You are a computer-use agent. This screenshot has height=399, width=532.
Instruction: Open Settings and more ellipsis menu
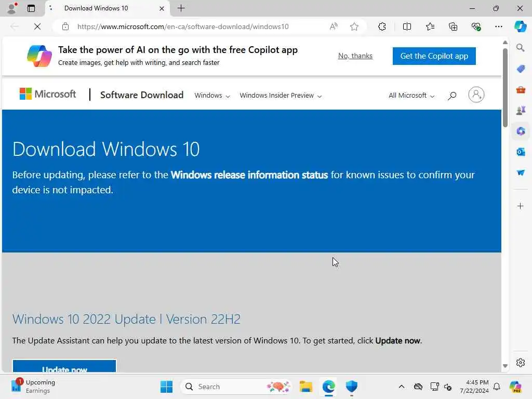tap(498, 26)
